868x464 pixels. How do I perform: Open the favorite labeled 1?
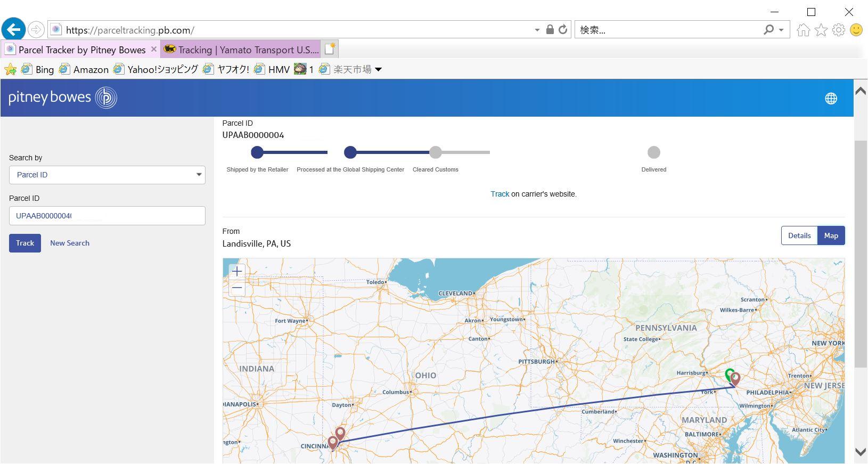[x=304, y=69]
